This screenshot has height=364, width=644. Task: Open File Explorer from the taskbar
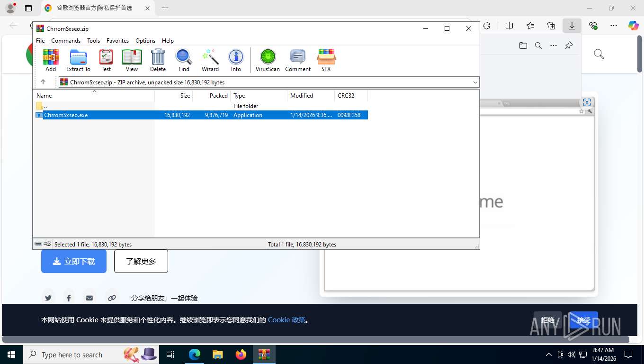click(x=217, y=355)
